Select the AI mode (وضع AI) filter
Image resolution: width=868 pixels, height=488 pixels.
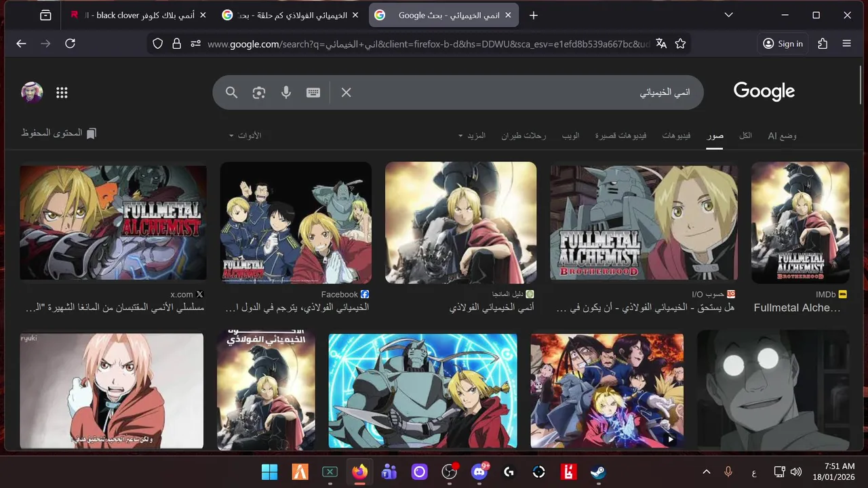(782, 136)
